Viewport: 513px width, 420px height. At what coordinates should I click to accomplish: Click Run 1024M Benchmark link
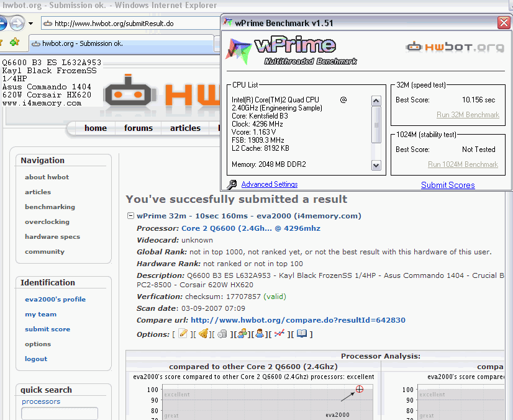(x=463, y=164)
